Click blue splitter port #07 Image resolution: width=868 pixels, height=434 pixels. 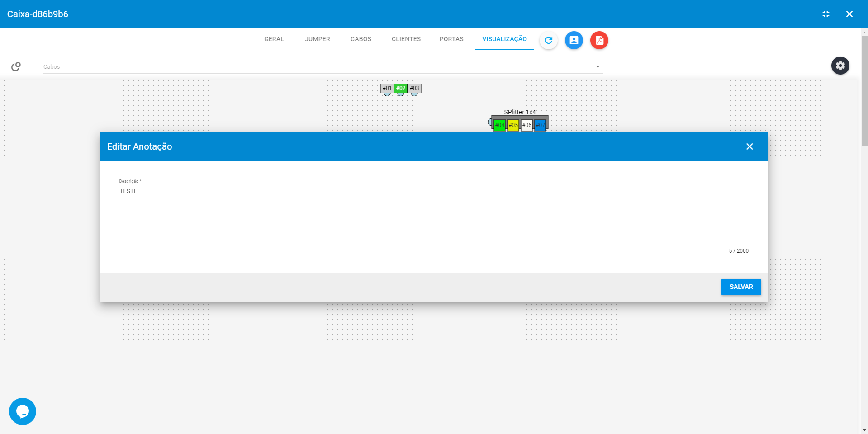[540, 125]
